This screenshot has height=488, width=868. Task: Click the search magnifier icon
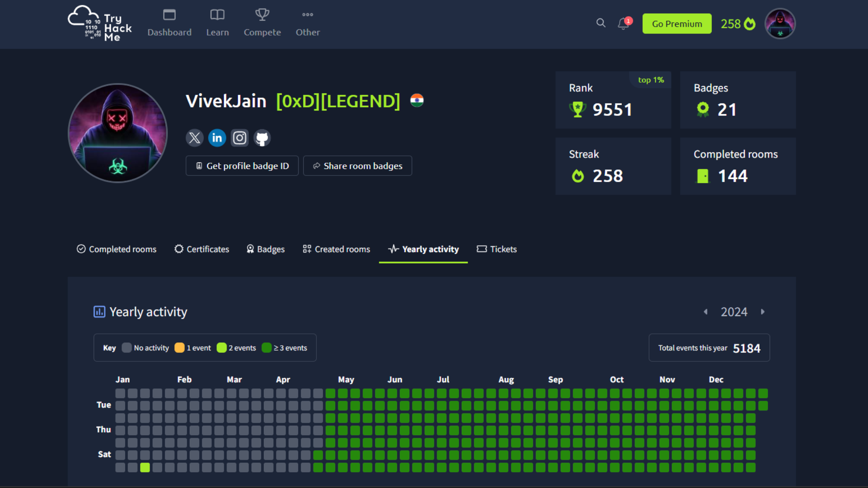601,23
